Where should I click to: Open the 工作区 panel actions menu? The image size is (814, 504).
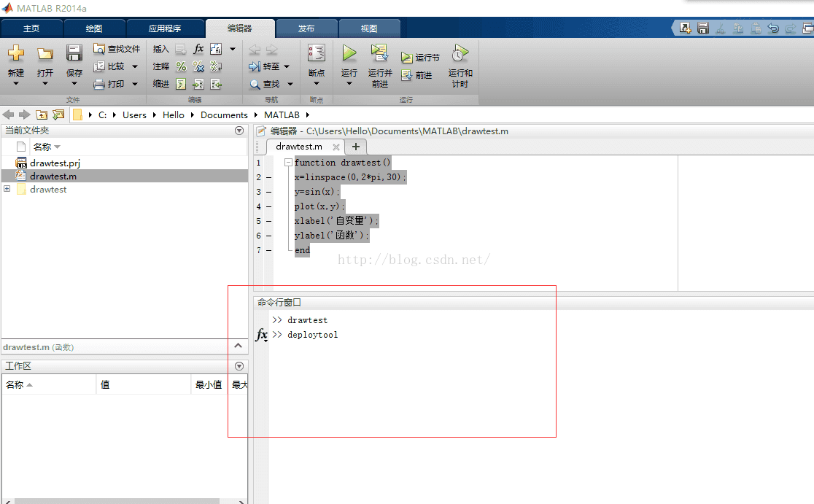pos(239,366)
